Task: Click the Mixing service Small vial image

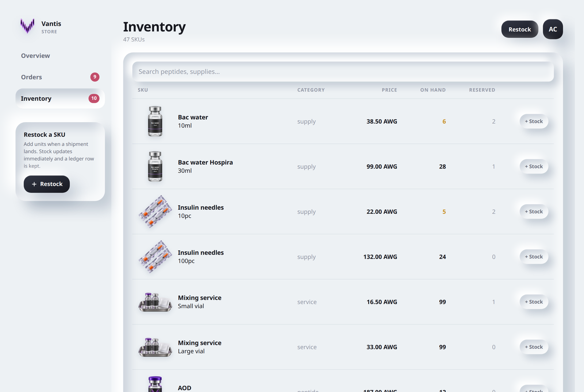Action: [155, 302]
